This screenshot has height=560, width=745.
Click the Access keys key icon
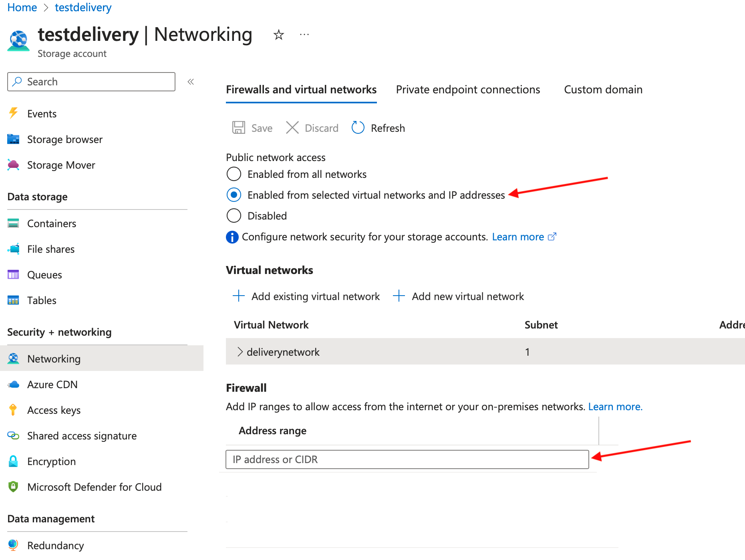click(x=13, y=410)
